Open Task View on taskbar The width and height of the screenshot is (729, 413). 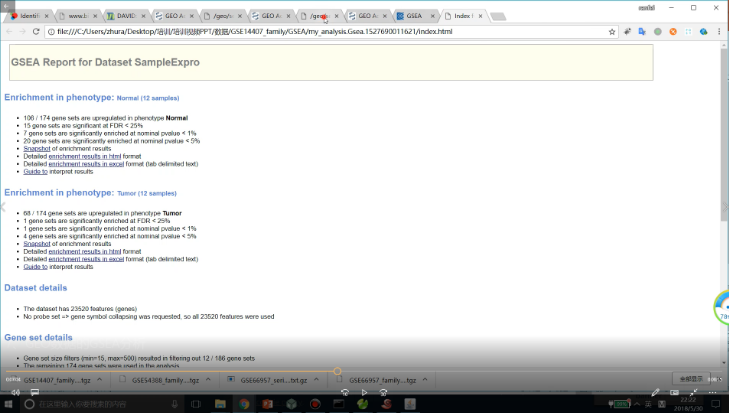click(x=196, y=404)
